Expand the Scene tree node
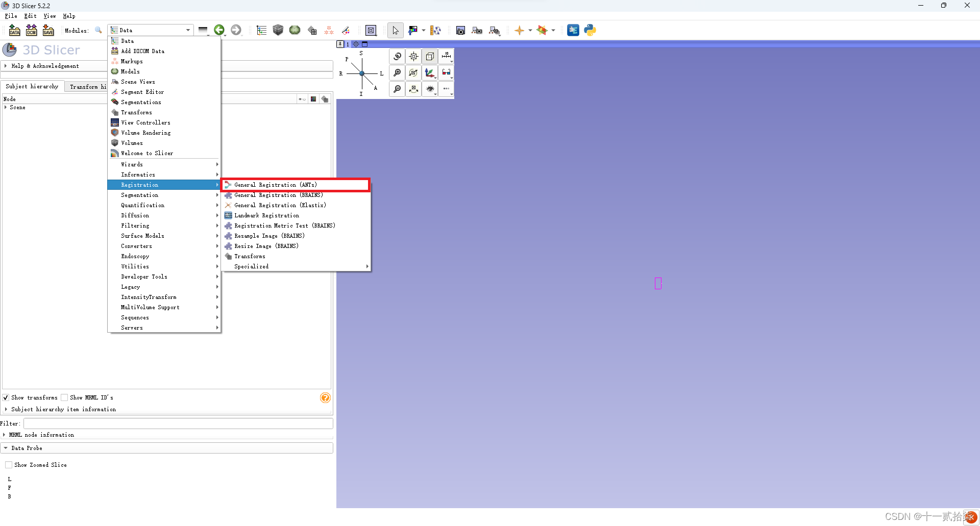This screenshot has height=526, width=980. point(6,108)
